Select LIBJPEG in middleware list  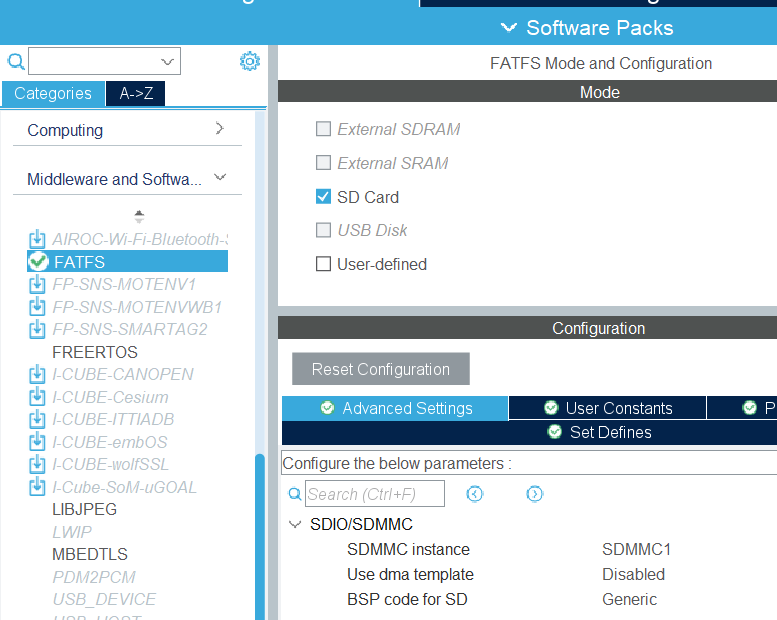pyautogui.click(x=84, y=509)
